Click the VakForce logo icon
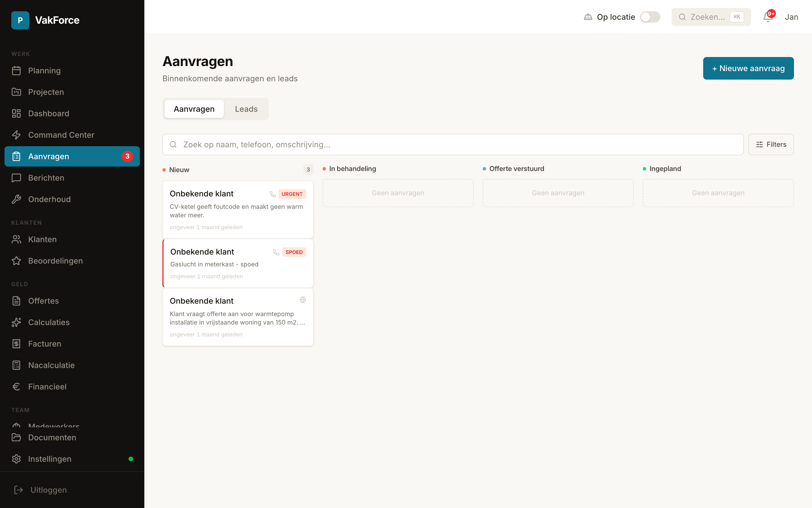This screenshot has height=508, width=812. coord(20,20)
